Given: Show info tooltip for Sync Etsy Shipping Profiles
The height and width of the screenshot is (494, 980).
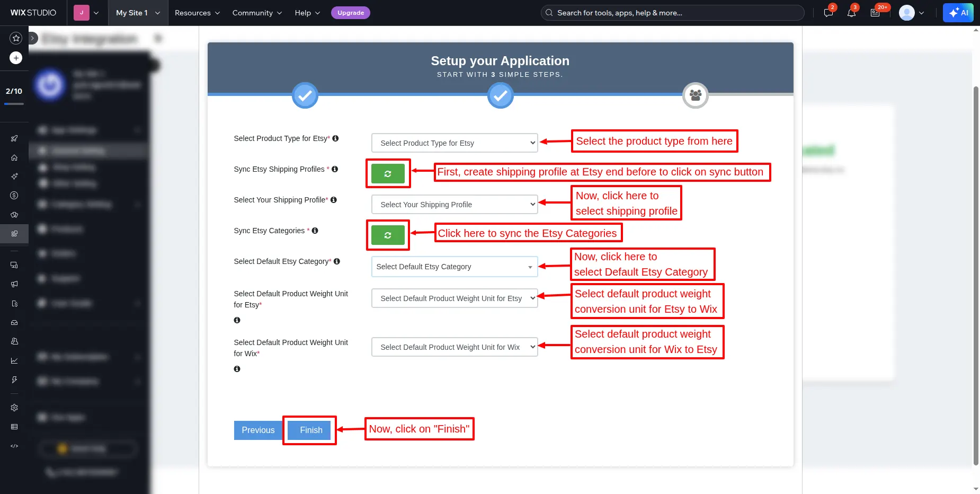Looking at the screenshot, I should 335,169.
